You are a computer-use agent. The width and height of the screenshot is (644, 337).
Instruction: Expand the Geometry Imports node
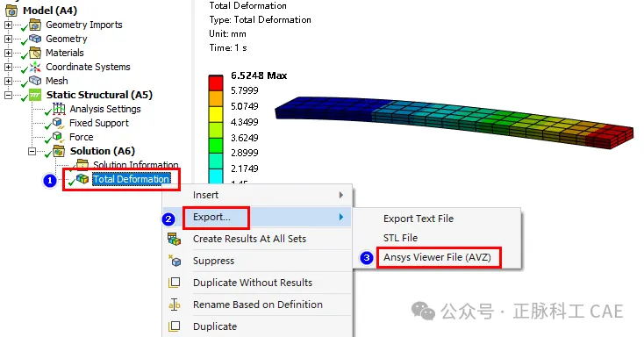click(x=8, y=25)
